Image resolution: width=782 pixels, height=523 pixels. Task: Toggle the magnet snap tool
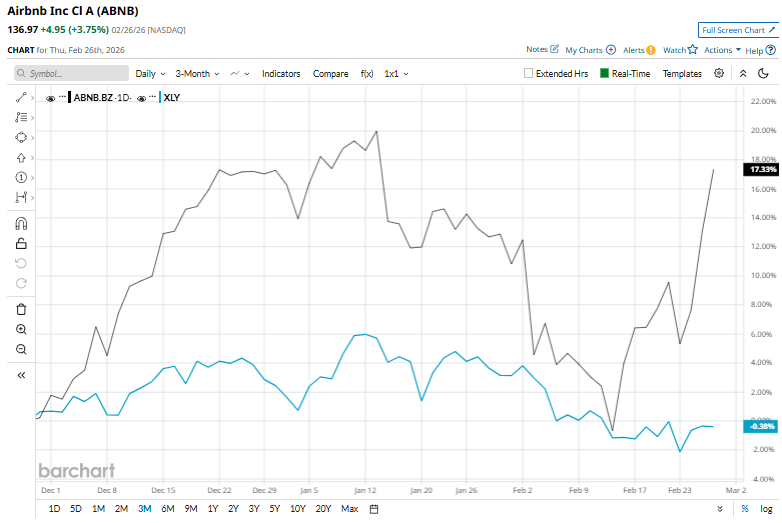point(21,223)
